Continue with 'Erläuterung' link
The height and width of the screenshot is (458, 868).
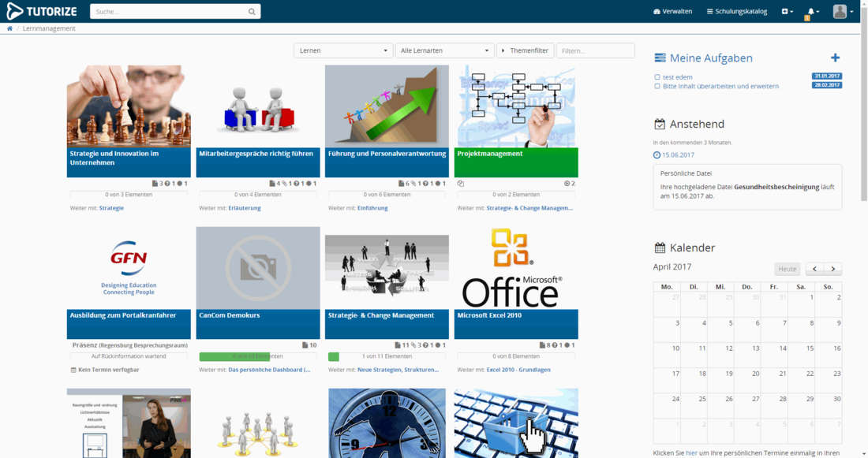(x=244, y=208)
